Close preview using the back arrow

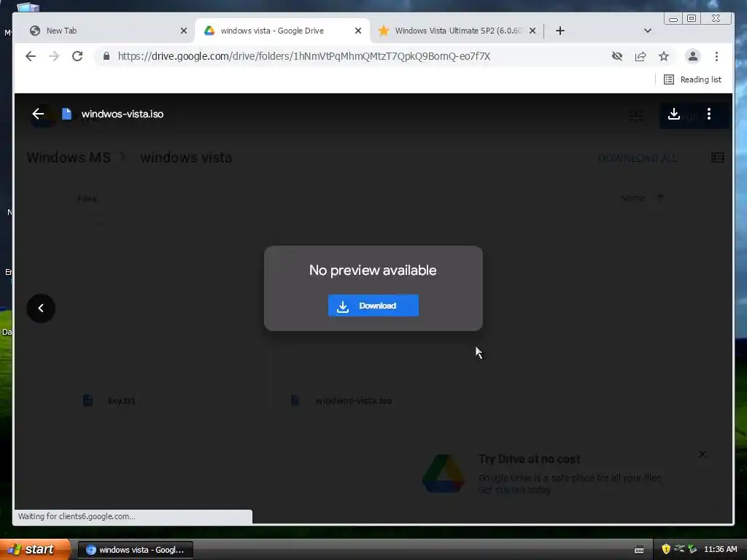[x=38, y=114]
